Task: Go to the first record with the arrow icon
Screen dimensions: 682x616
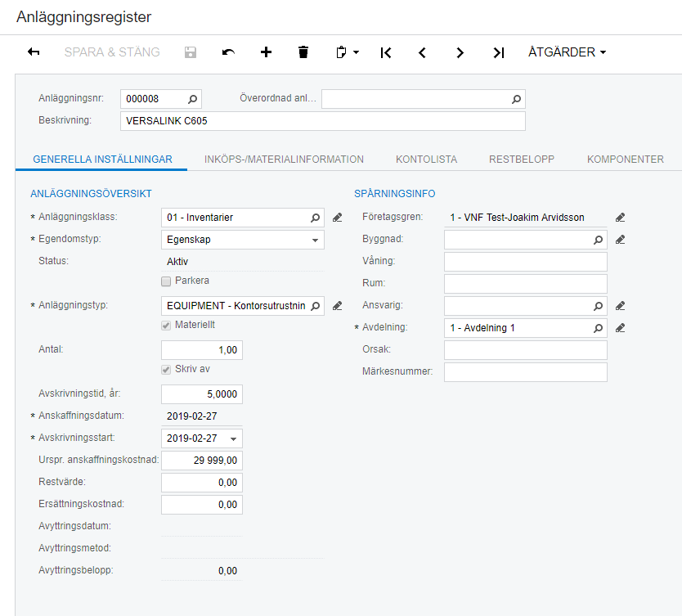Action: click(x=385, y=52)
